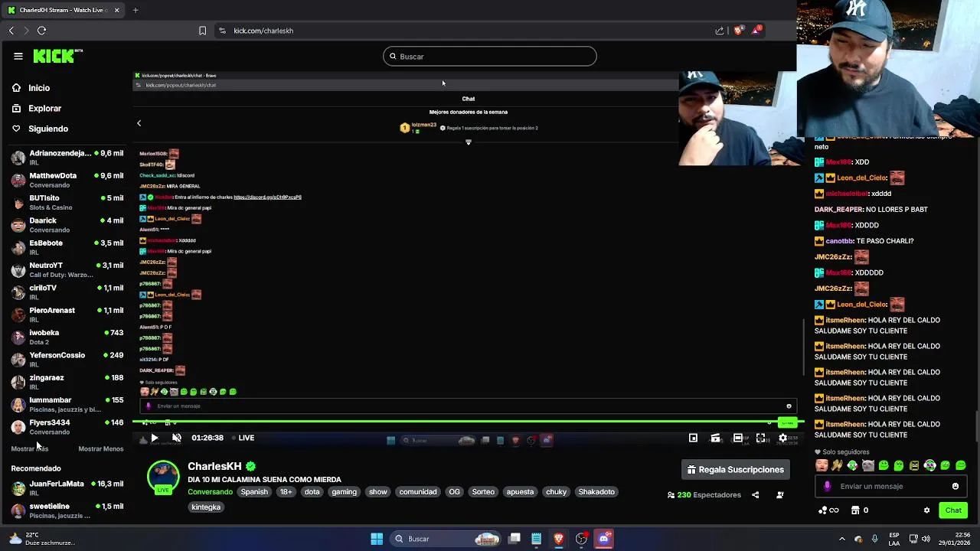Open a new browser tab
Viewport: 980px width, 551px height.
pos(135,10)
